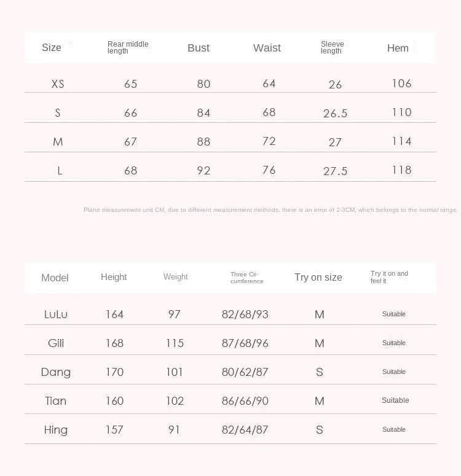Click the bust value 88
461x476 pixels.
click(203, 142)
